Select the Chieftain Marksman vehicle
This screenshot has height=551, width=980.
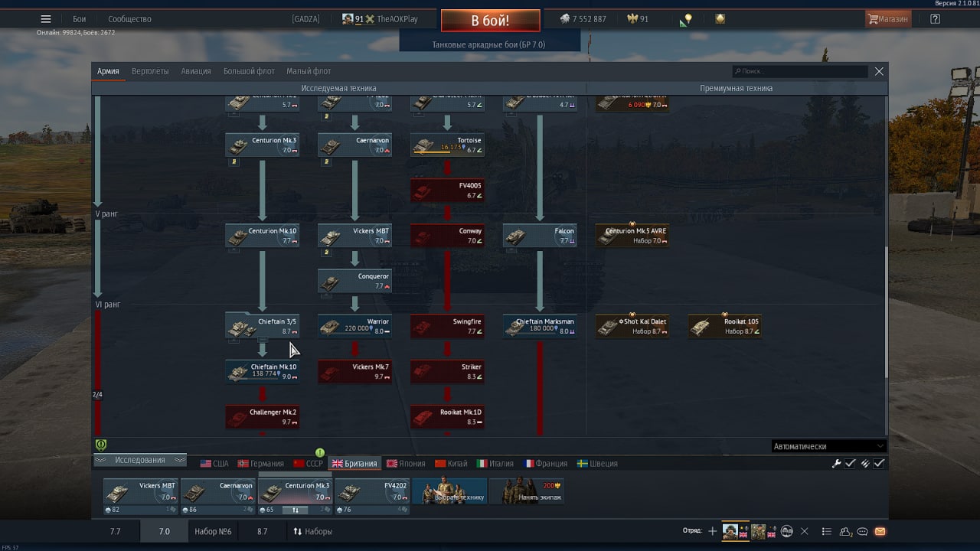pos(540,326)
